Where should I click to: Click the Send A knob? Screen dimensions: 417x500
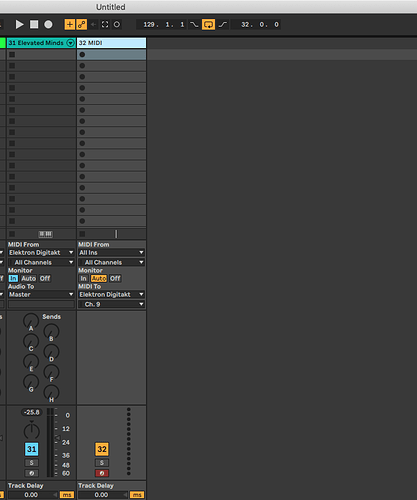pyautogui.click(x=31, y=321)
